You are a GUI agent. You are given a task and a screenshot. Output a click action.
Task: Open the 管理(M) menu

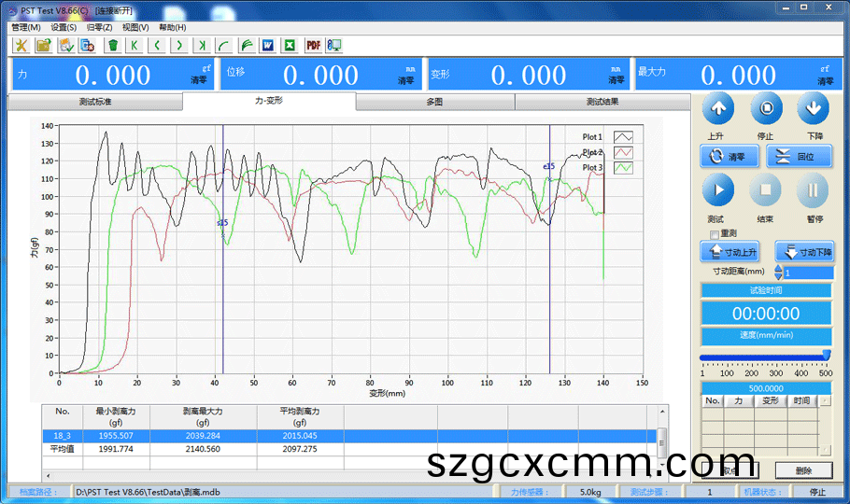click(x=26, y=27)
